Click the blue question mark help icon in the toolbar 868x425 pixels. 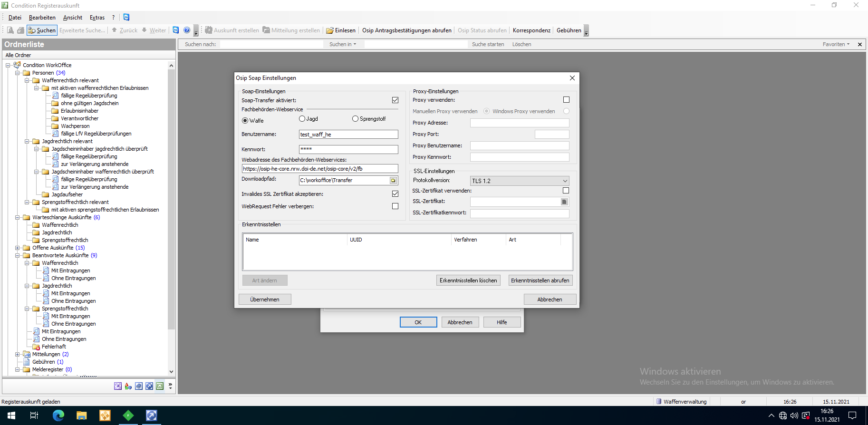click(x=187, y=30)
